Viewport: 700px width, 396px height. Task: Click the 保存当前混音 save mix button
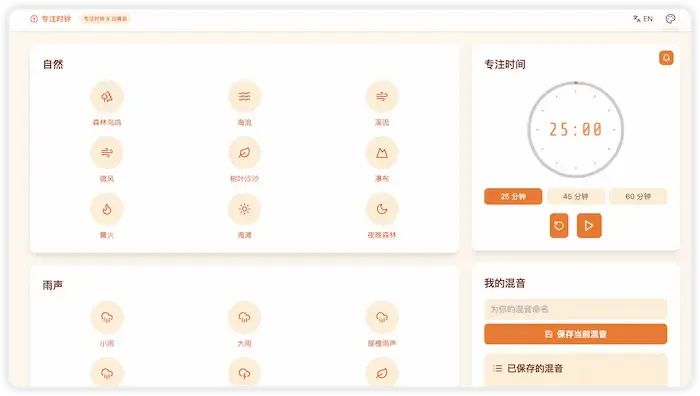(575, 334)
